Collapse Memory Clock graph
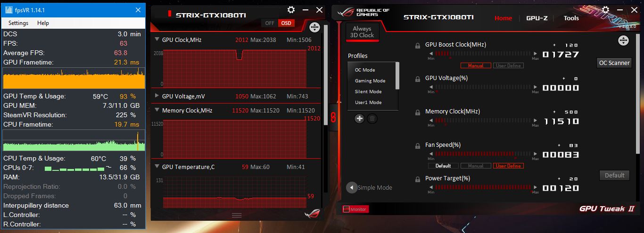The width and height of the screenshot is (644, 233). coord(157,110)
